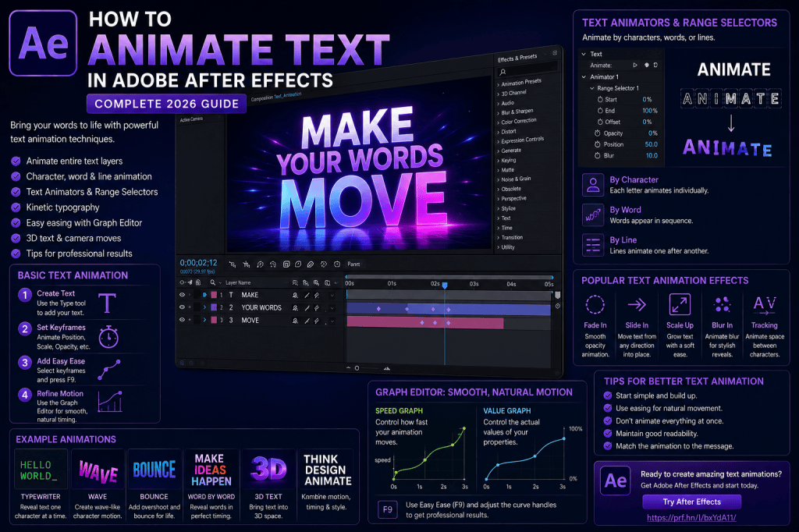Toggle the stopwatch for the Start property

(x=600, y=99)
